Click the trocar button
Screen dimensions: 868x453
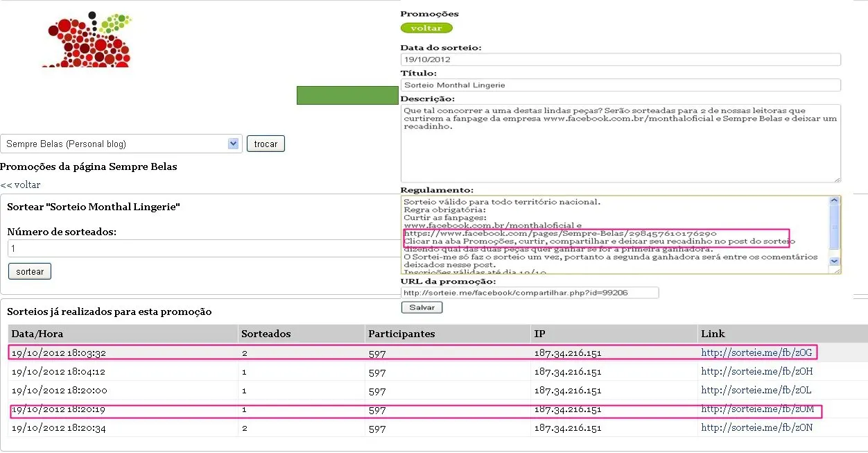point(266,144)
